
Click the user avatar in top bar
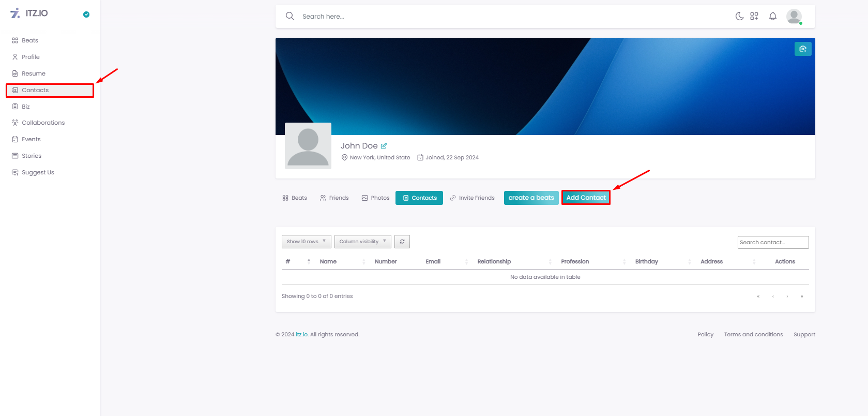point(794,17)
